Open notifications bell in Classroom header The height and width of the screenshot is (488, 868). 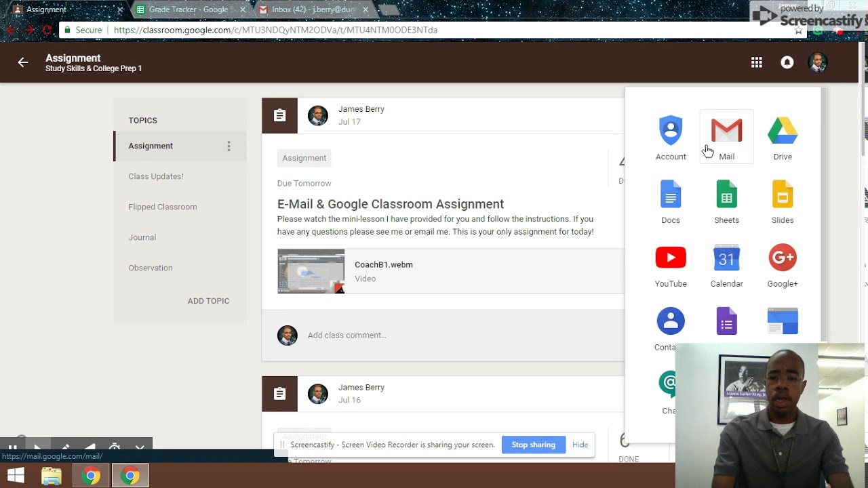787,62
